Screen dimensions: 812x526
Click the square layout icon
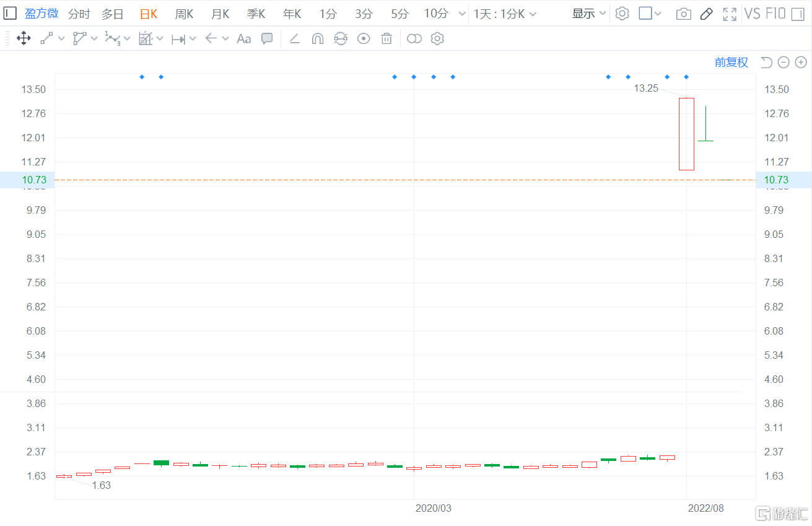[x=645, y=14]
